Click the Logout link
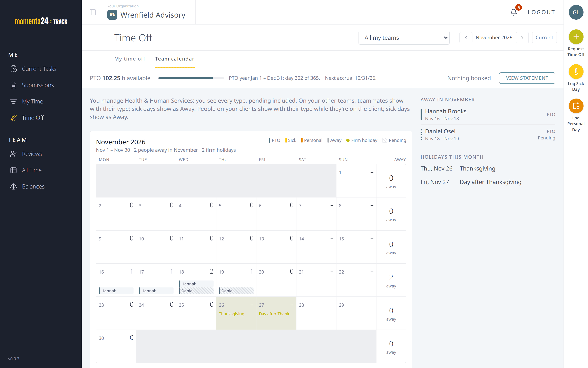The height and width of the screenshot is (368, 588). tap(541, 12)
